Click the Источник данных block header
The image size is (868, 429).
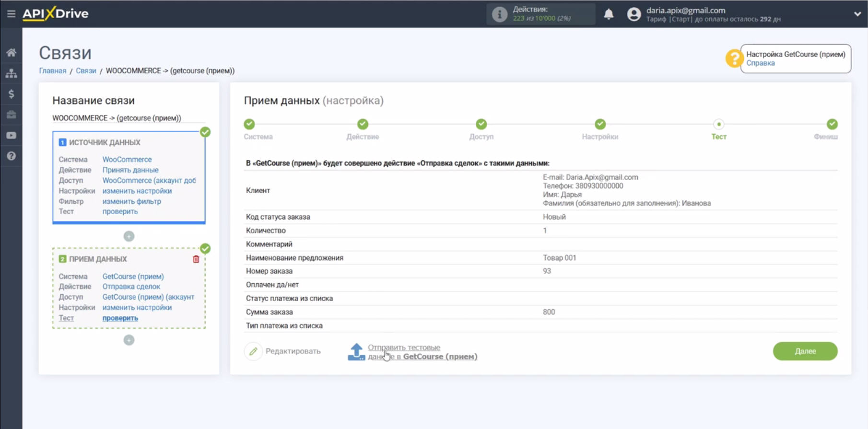(x=100, y=142)
